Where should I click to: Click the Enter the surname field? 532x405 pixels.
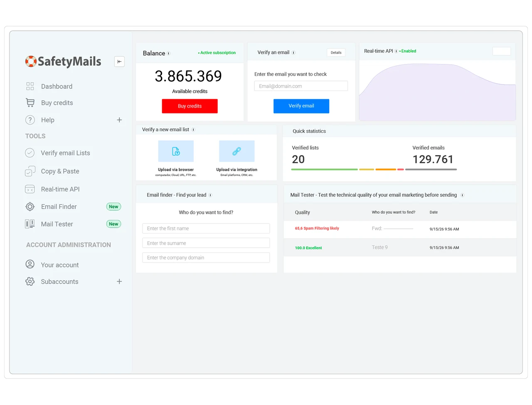[206, 243]
